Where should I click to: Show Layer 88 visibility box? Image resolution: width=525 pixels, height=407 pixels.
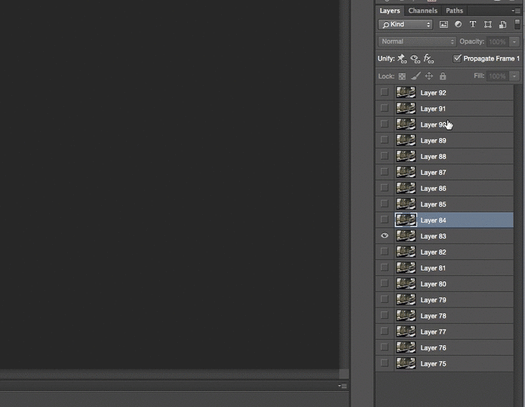(385, 156)
